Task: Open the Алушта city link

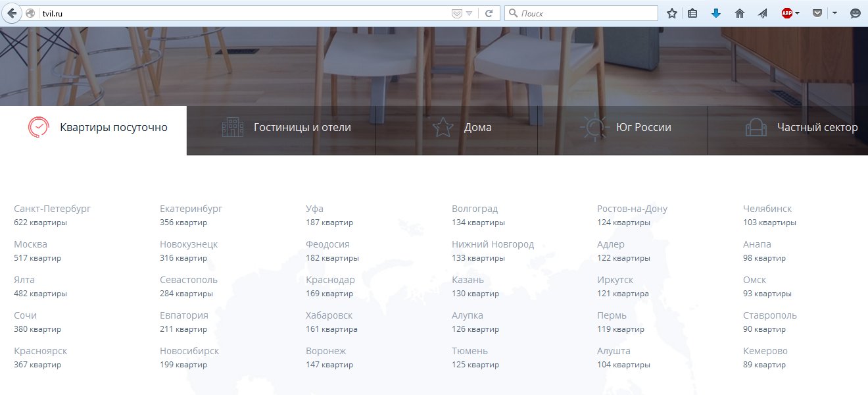Action: (x=614, y=351)
